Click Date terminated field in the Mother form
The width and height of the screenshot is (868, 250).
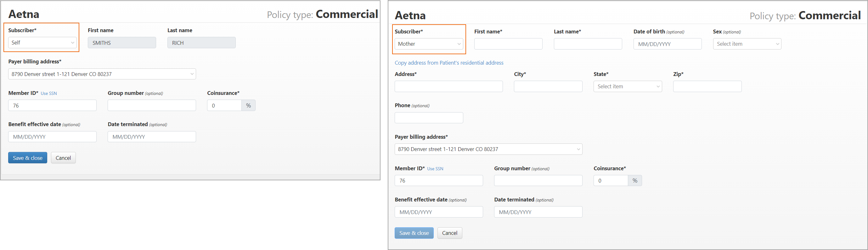[538, 212]
